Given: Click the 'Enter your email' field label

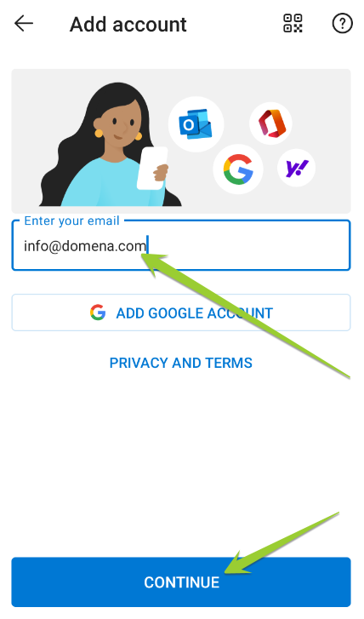Looking at the screenshot, I should pyautogui.click(x=71, y=221).
